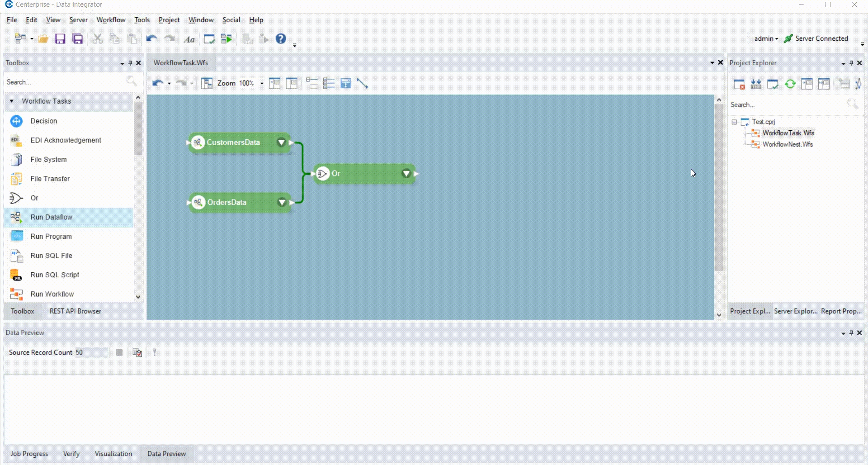Switch to the Job Progress tab
Image resolution: width=868 pixels, height=465 pixels.
[x=29, y=454]
